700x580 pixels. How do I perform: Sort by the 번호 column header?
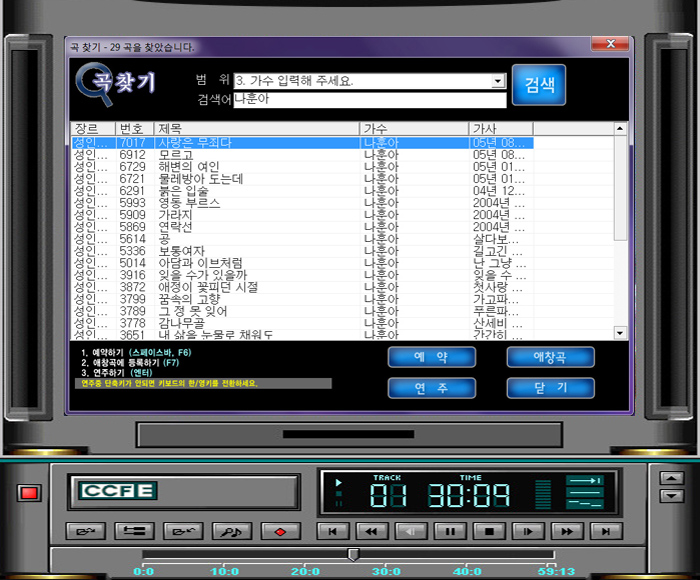point(134,129)
